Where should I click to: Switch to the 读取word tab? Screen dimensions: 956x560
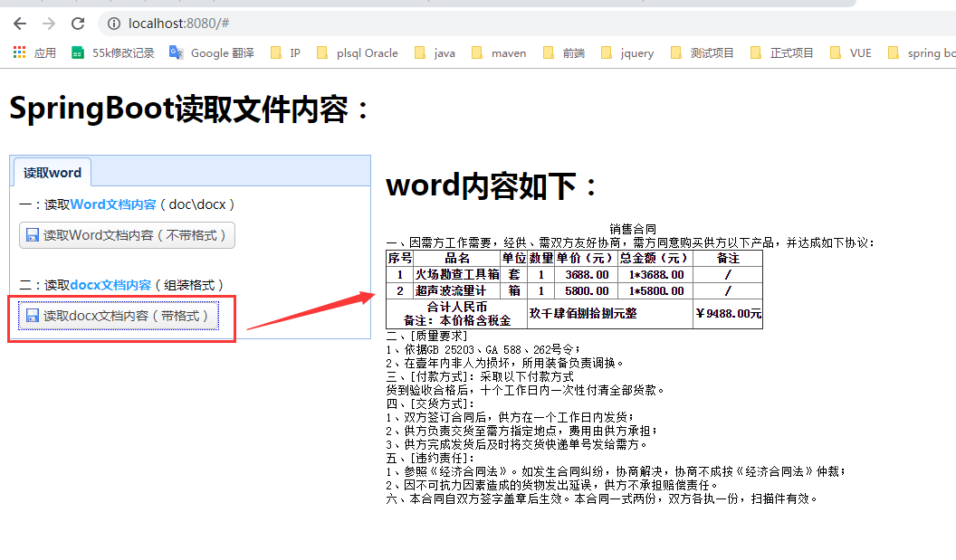[52, 172]
